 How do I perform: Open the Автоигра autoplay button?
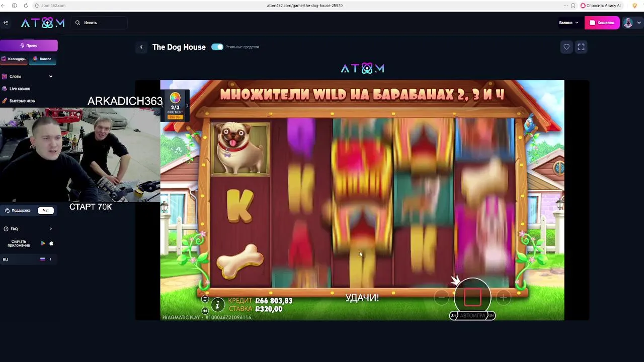click(x=472, y=316)
